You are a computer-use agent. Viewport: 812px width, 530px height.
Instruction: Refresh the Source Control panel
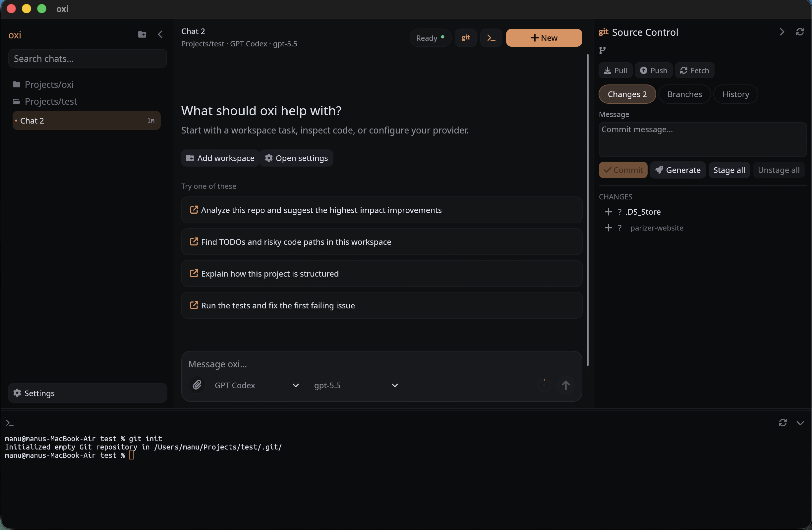pyautogui.click(x=800, y=32)
